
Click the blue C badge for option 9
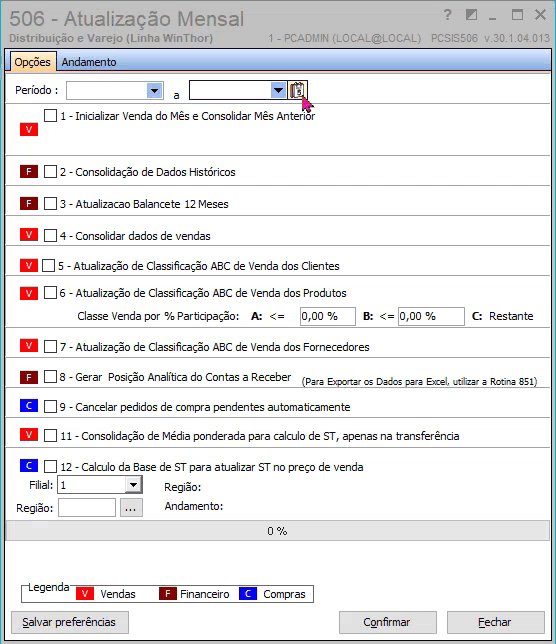coord(29,406)
